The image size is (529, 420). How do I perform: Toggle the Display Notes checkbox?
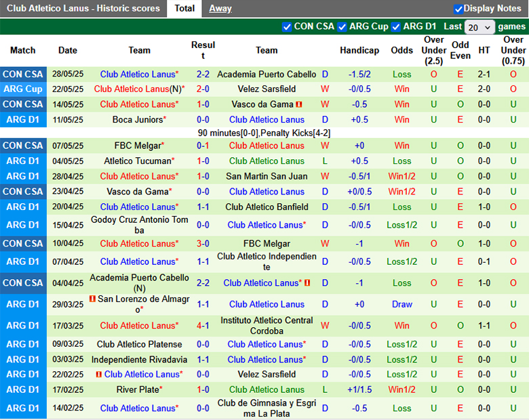458,9
